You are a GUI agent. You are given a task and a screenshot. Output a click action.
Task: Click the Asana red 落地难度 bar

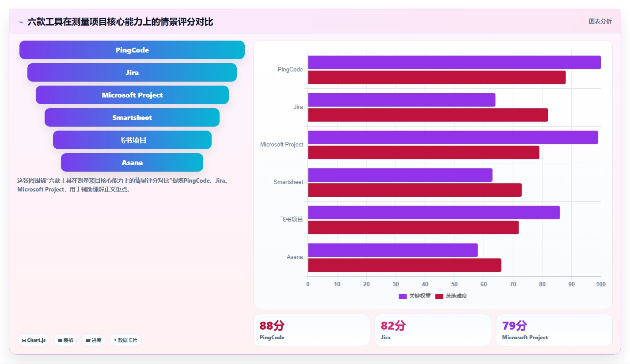tap(405, 265)
